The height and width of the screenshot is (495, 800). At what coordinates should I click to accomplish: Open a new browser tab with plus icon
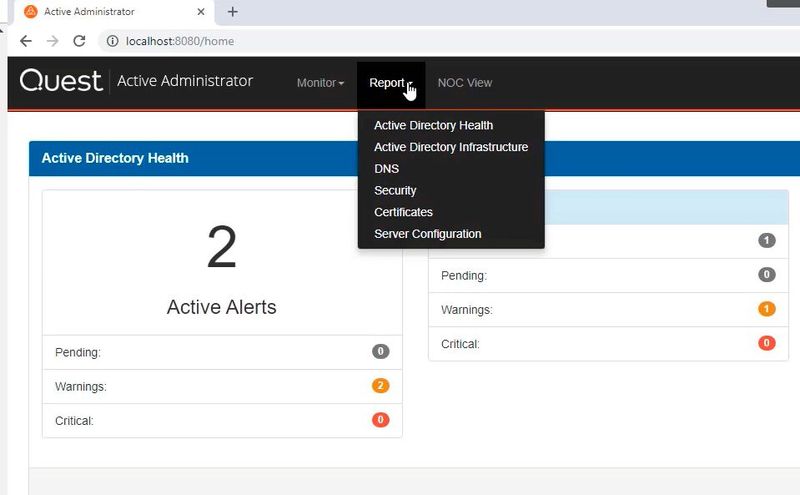[233, 12]
